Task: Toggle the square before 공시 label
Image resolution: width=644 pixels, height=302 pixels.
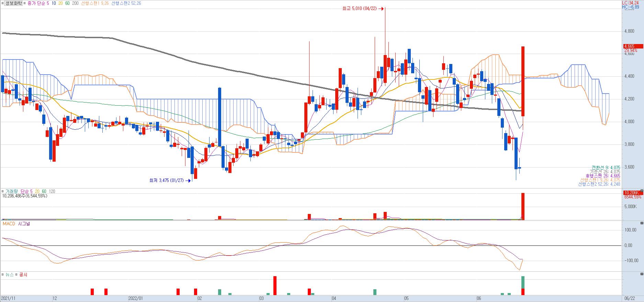Action: pos(16,274)
